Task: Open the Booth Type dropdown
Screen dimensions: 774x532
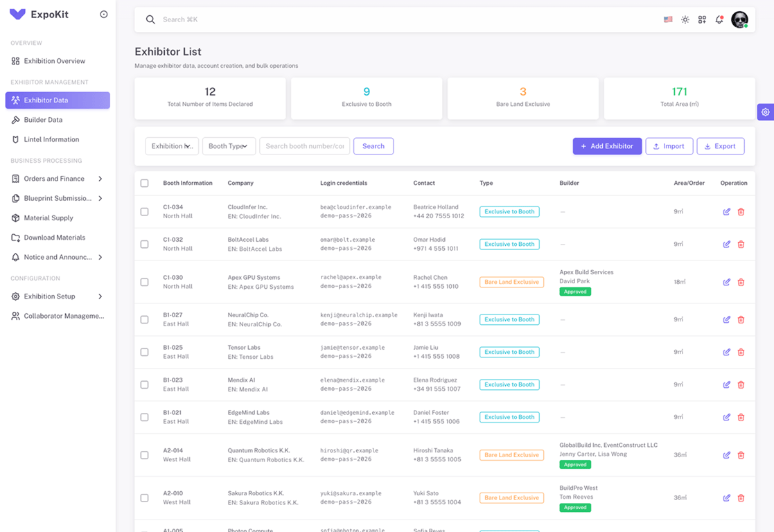Action: tap(229, 146)
